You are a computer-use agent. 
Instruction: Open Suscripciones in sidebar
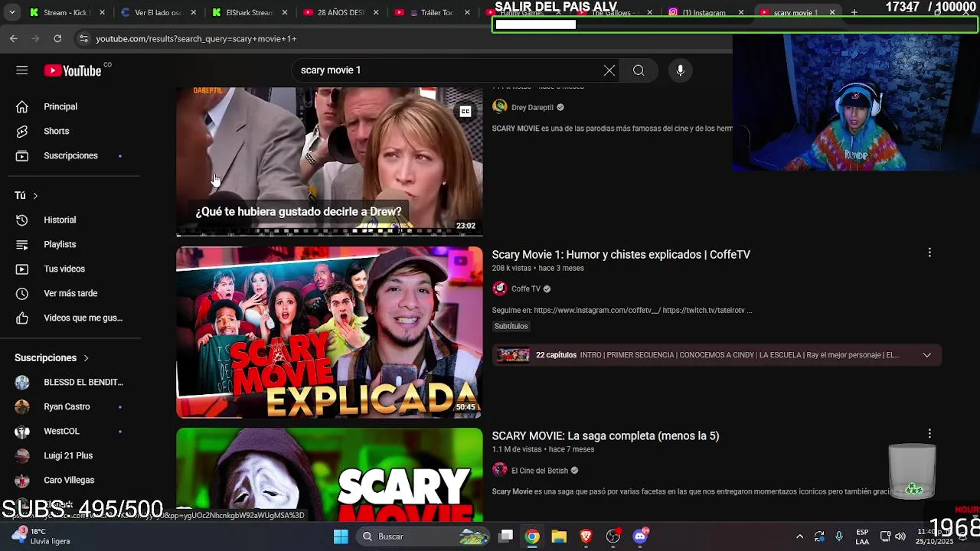[70, 155]
